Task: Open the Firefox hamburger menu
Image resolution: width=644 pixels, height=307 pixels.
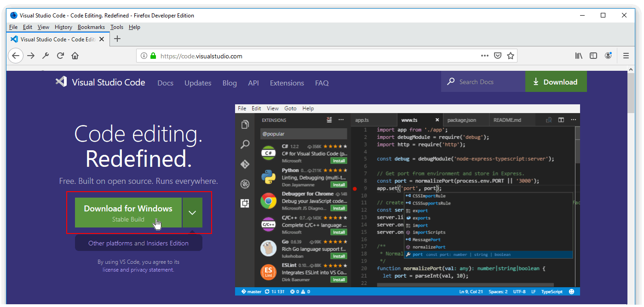Action: tap(626, 56)
